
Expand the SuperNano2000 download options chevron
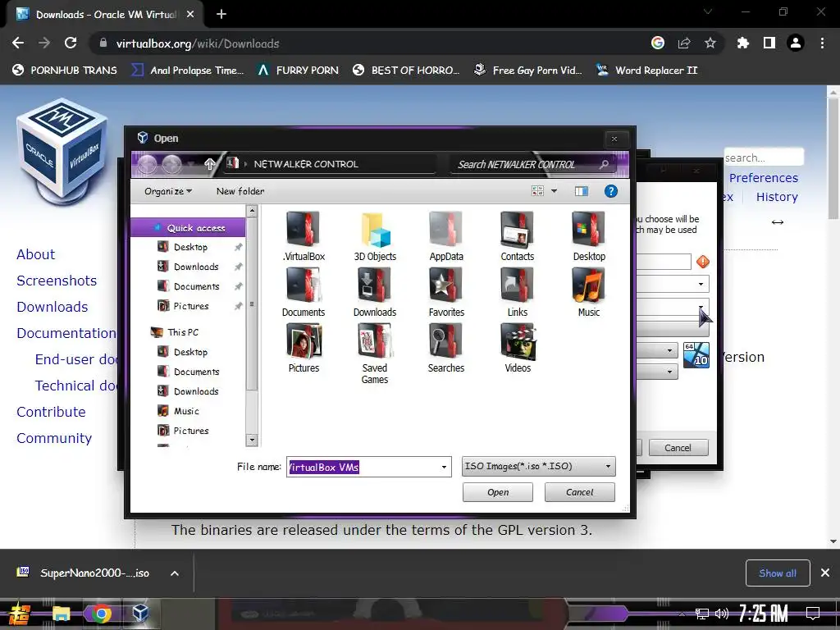click(x=175, y=573)
